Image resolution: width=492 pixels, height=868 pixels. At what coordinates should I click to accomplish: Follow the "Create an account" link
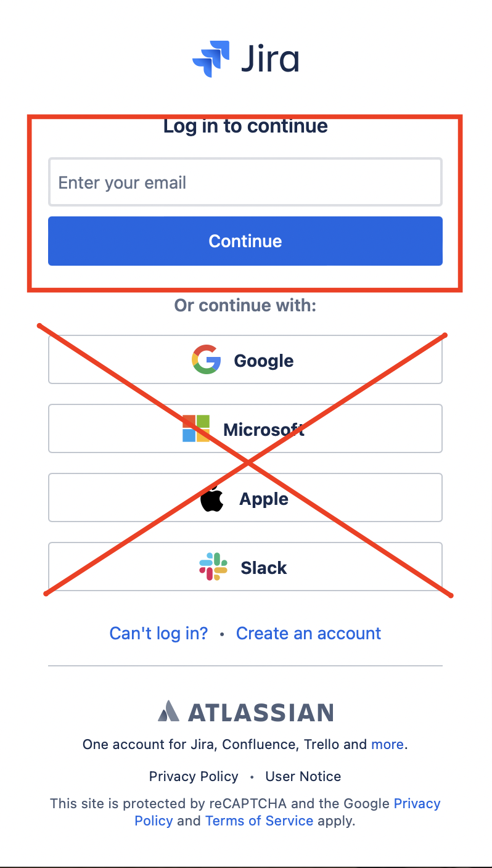(x=308, y=633)
